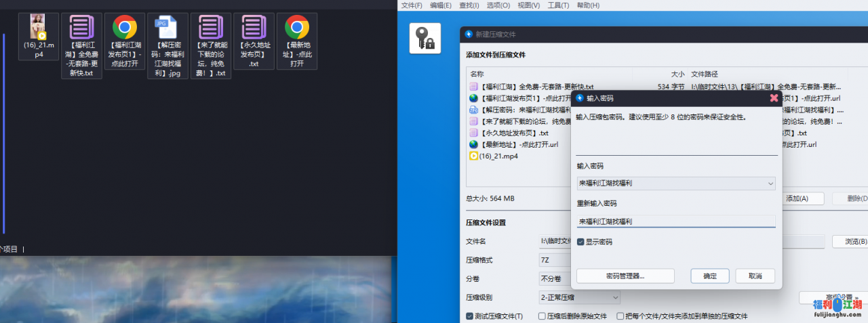Click the 永久地址发布页 text file icon
Viewport: 868px width, 323px height.
click(x=254, y=28)
